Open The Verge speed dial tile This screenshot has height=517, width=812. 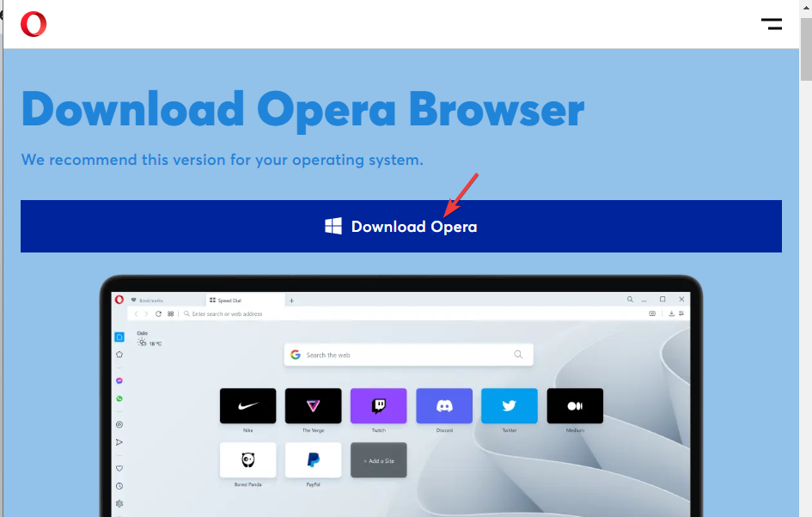coord(314,405)
